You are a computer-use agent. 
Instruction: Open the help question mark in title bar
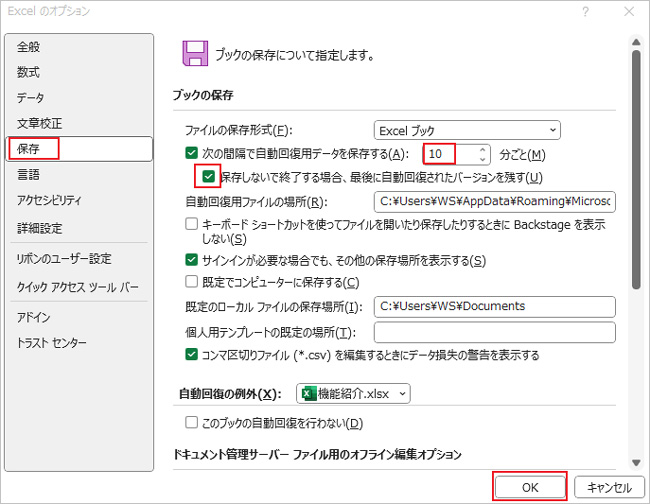click(585, 12)
